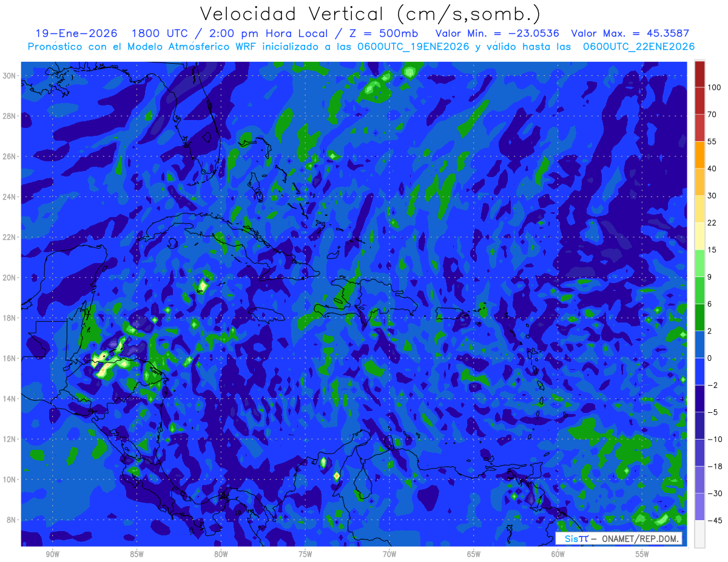Click the '60W' longitude label
The height and width of the screenshot is (562, 728).
[558, 554]
